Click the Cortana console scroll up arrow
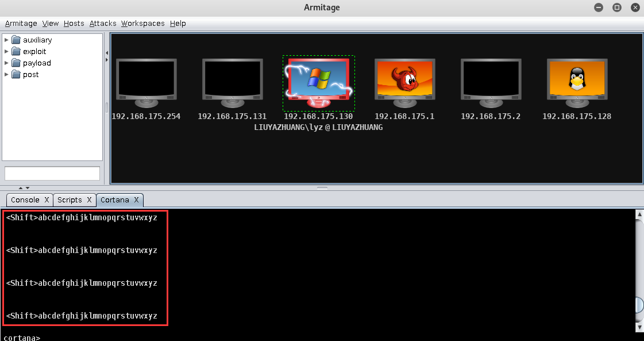 tap(639, 214)
